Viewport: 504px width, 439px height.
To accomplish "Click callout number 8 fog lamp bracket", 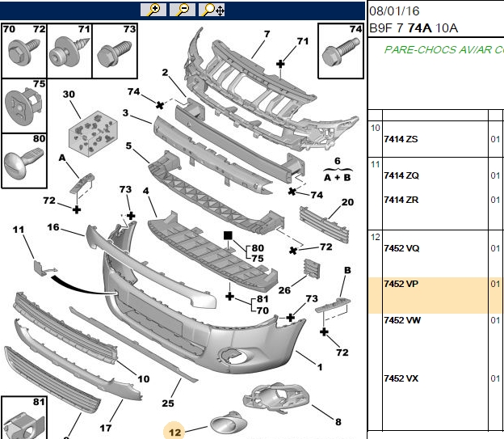I will coord(338,422).
